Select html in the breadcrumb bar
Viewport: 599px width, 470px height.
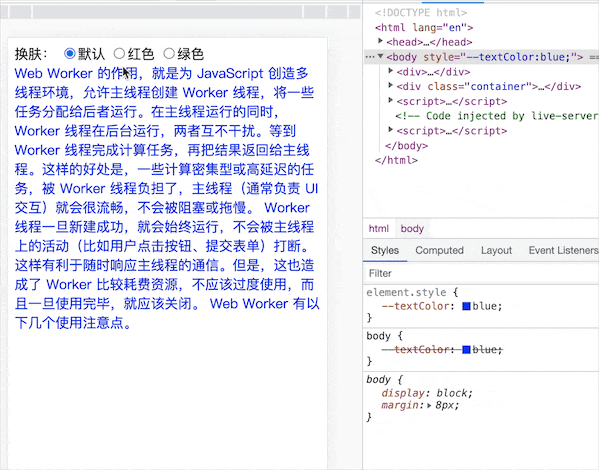379,229
